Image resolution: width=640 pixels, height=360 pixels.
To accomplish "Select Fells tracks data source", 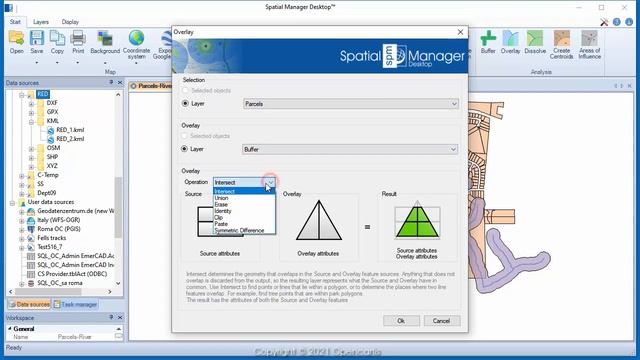I will coord(51,238).
